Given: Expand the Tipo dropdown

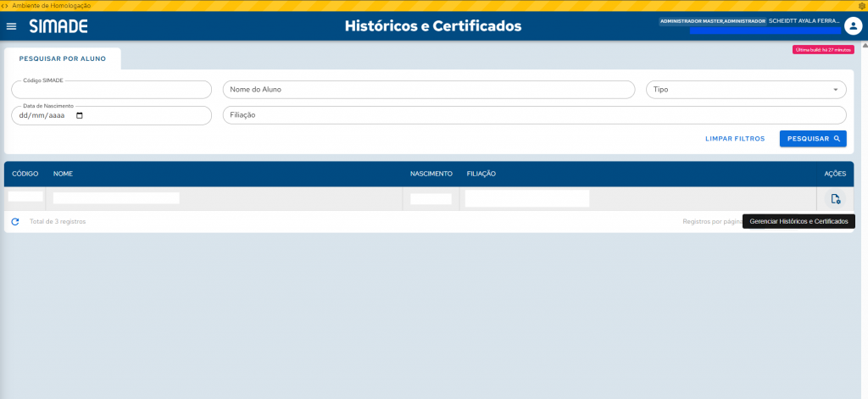Looking at the screenshot, I should tap(835, 90).
